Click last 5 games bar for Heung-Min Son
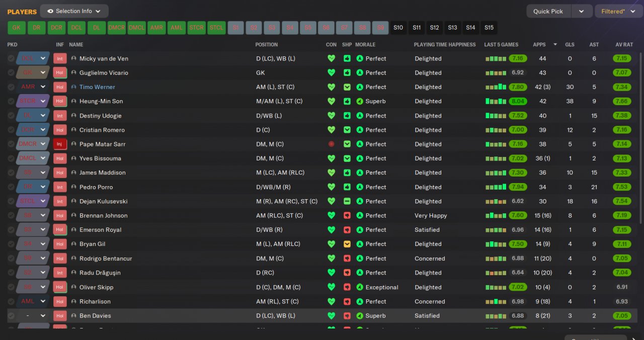The width and height of the screenshot is (644, 340). [496, 101]
